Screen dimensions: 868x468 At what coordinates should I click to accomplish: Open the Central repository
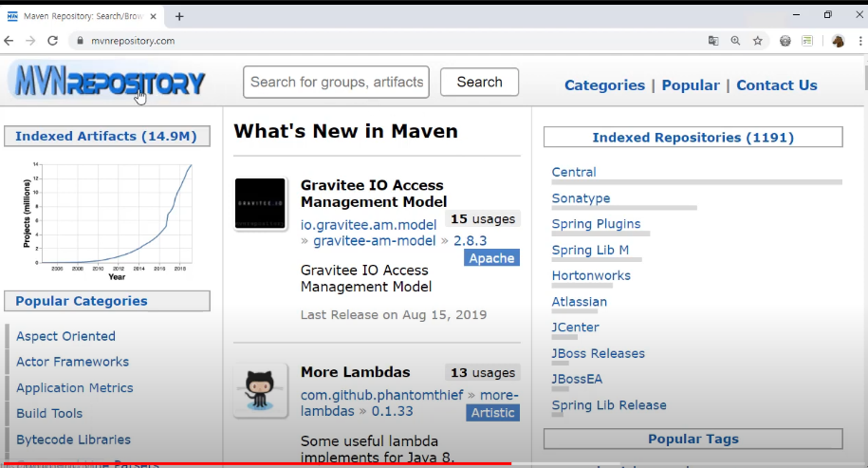[x=574, y=172]
